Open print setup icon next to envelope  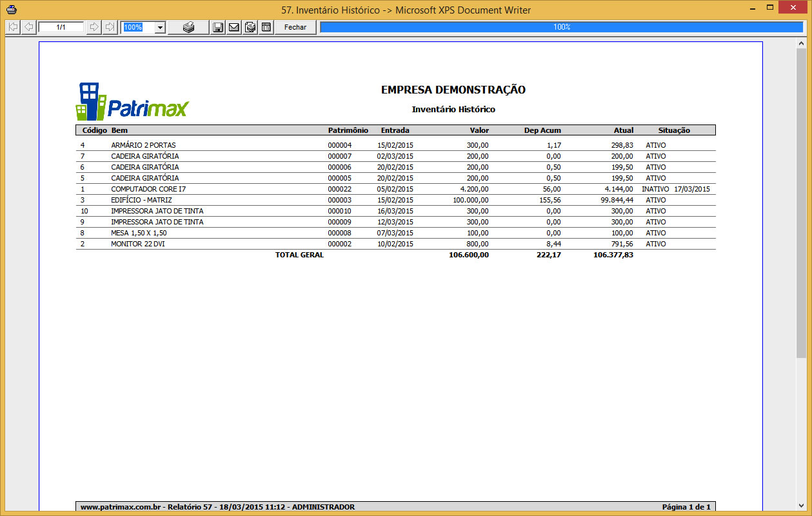(250, 27)
